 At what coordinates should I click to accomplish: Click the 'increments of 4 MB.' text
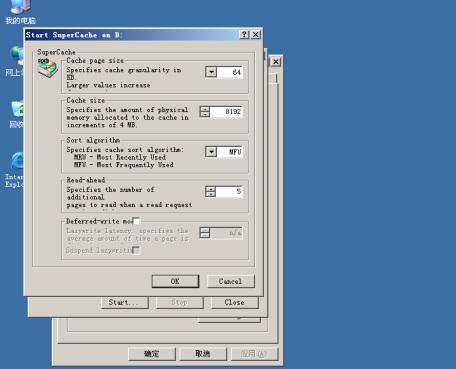(102, 125)
